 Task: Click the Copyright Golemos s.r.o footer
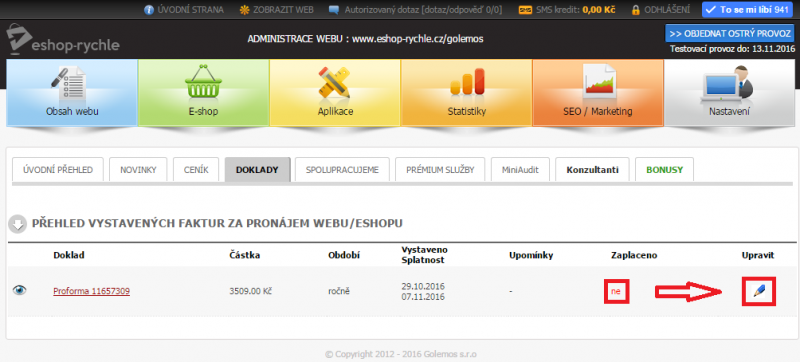coord(401,354)
